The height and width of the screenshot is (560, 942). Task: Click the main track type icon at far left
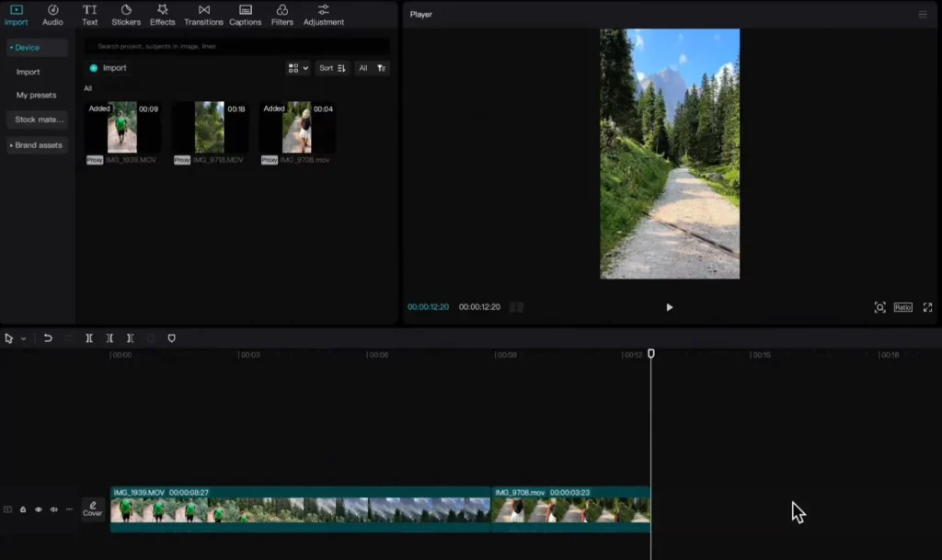(7, 509)
